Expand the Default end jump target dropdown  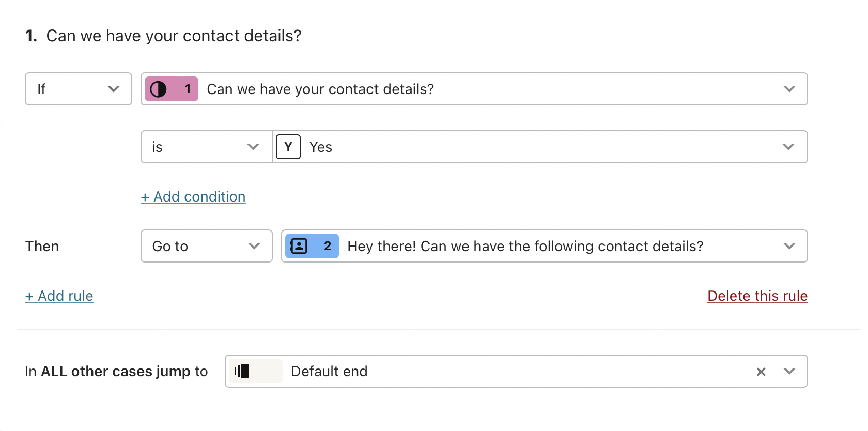[x=789, y=371]
